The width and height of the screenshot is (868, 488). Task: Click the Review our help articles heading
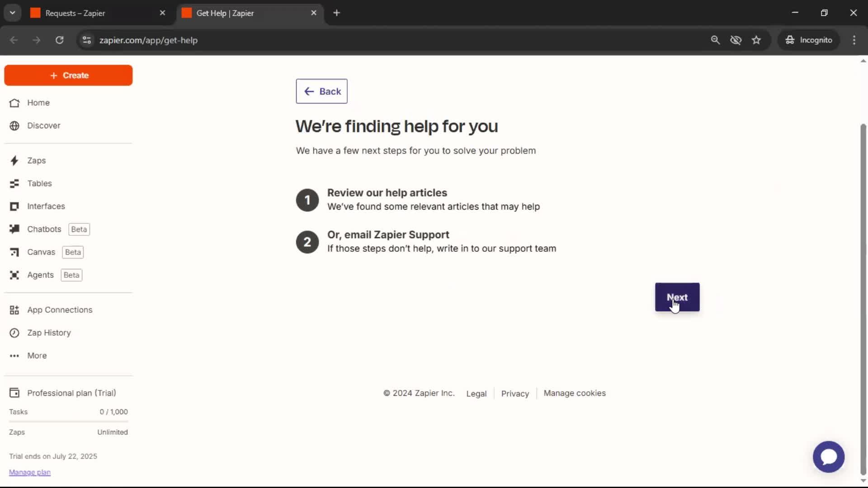[387, 193]
